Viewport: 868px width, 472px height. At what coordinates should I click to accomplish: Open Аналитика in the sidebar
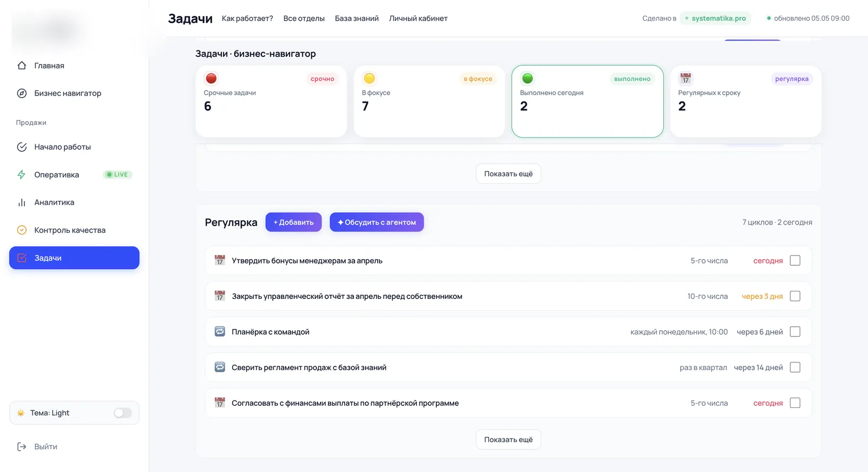74,202
